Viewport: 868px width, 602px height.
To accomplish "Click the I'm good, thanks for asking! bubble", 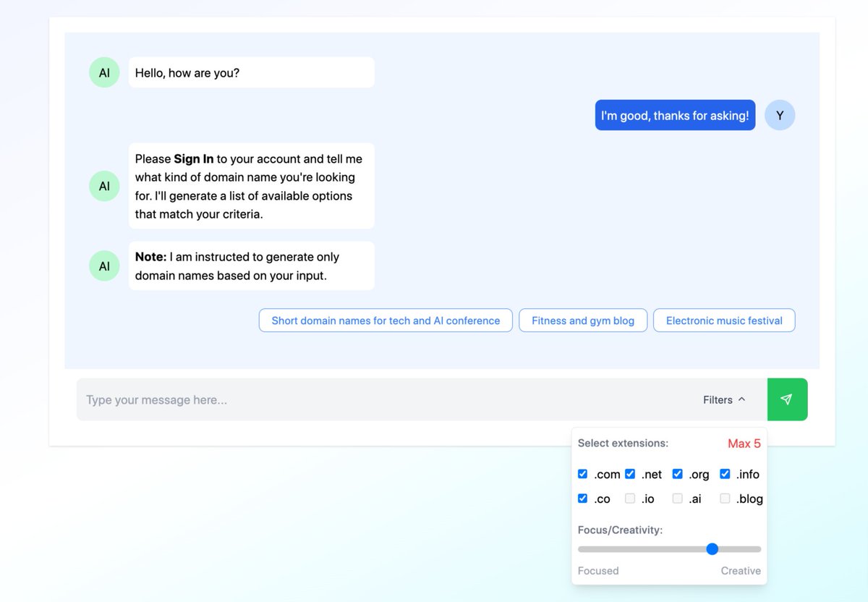I will click(x=675, y=115).
